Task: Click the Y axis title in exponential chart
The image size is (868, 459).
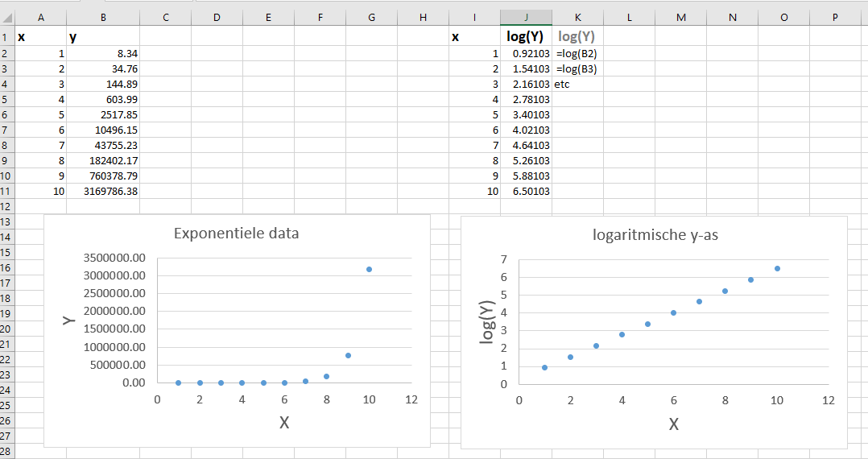Action: tap(70, 320)
